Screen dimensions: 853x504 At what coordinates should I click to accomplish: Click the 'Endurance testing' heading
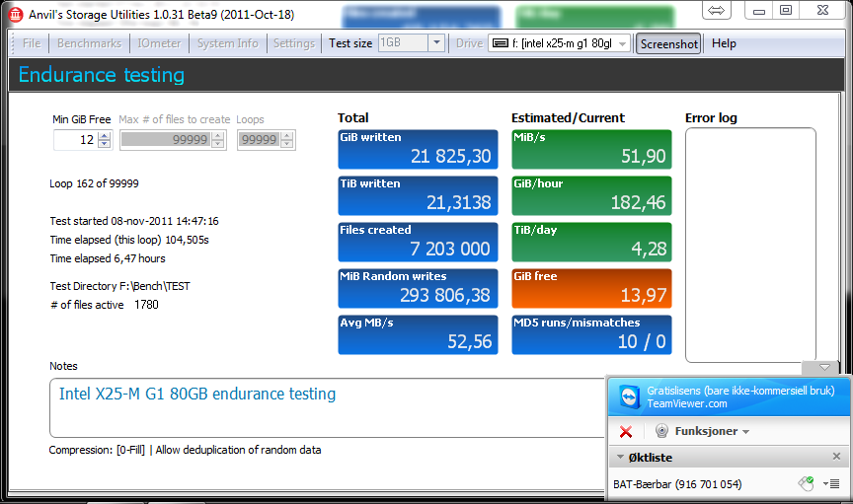coord(101,75)
